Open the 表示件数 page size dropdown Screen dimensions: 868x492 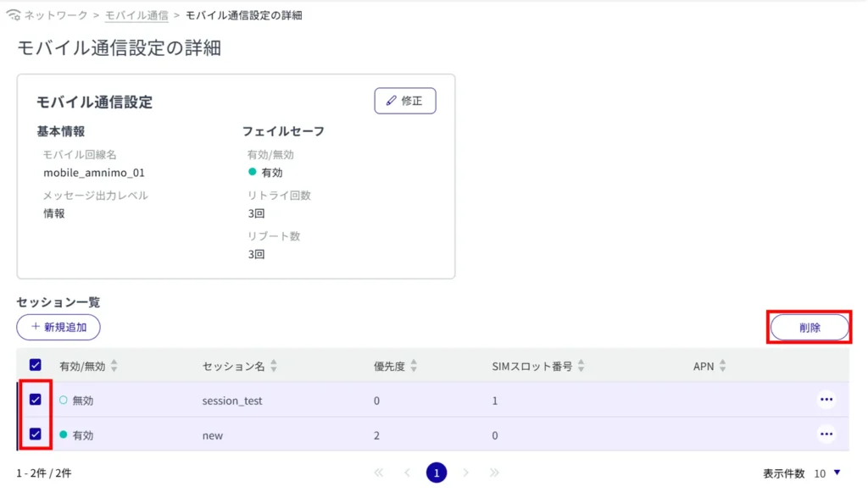pyautogui.click(x=826, y=473)
